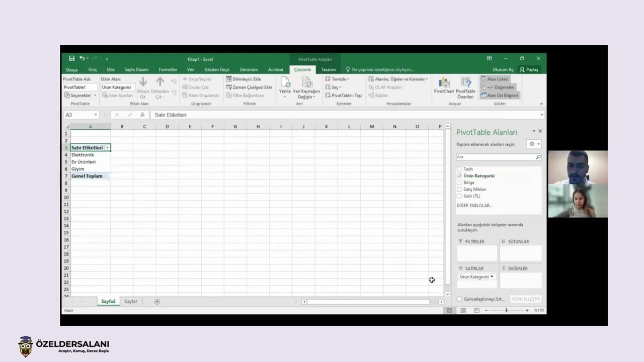This screenshot has width=644, height=362.
Task: Click the Yenile refresh icon
Action: coord(285,82)
